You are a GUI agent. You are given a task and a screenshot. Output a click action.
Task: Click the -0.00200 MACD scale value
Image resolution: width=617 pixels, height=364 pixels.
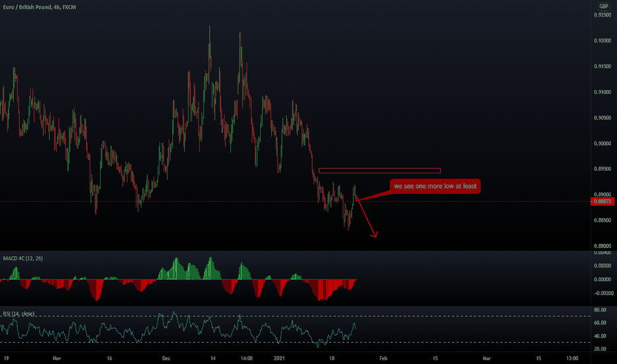[603, 293]
